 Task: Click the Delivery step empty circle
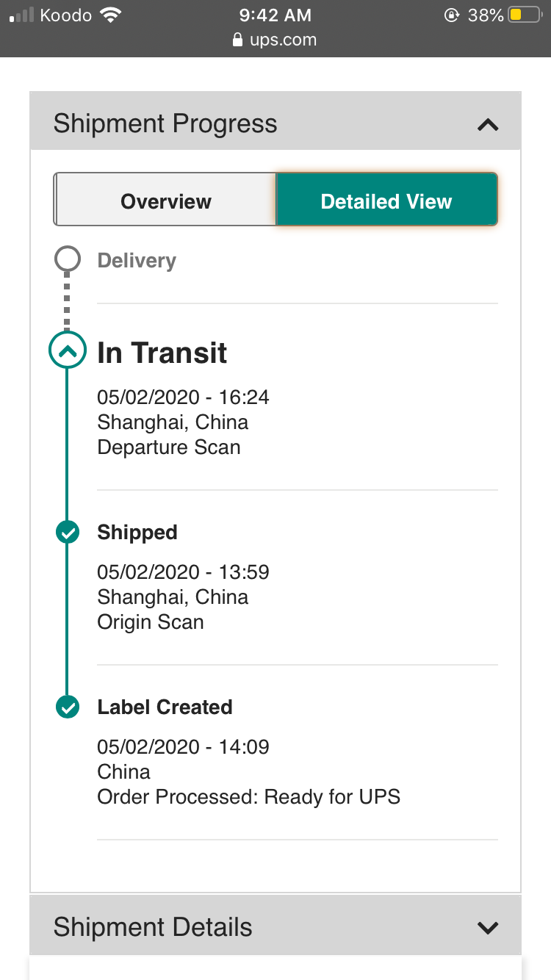tap(67, 259)
